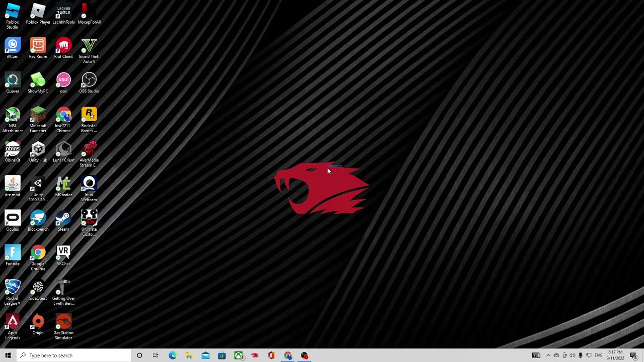
Task: Open Microsoft Store from the taskbar
Action: pos(222,355)
